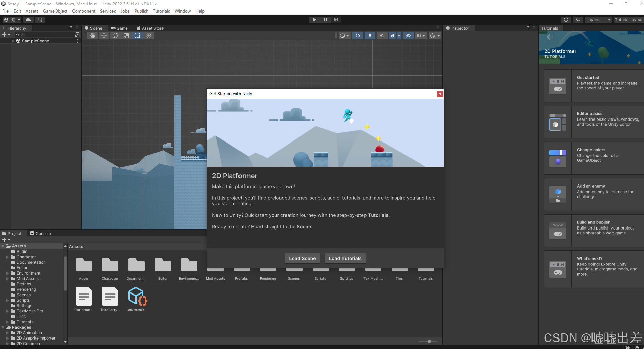
Task: Open draw mode shading dropdown
Action: 344,36
